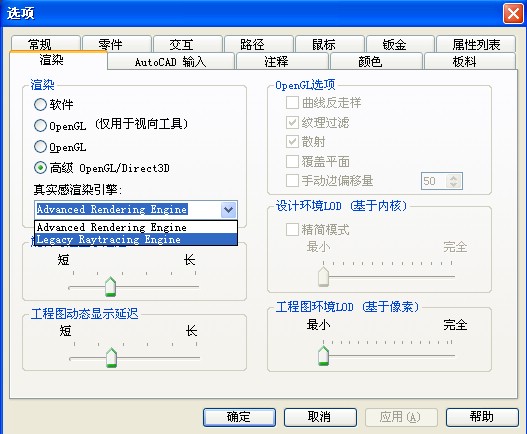Click the 设计环境LOD (基于内核) heading
Image resolution: width=527 pixels, height=434 pixels.
(341, 206)
